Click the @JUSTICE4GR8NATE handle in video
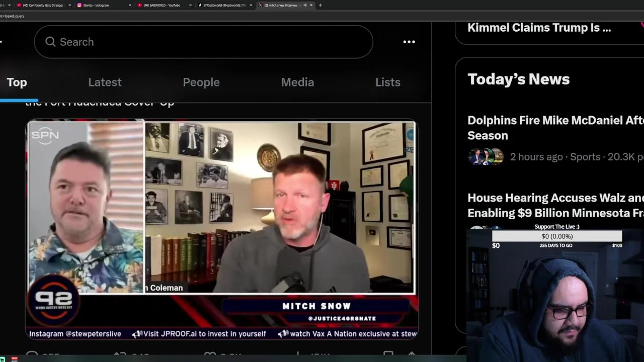Screen dimensions: 644x362 342,318
